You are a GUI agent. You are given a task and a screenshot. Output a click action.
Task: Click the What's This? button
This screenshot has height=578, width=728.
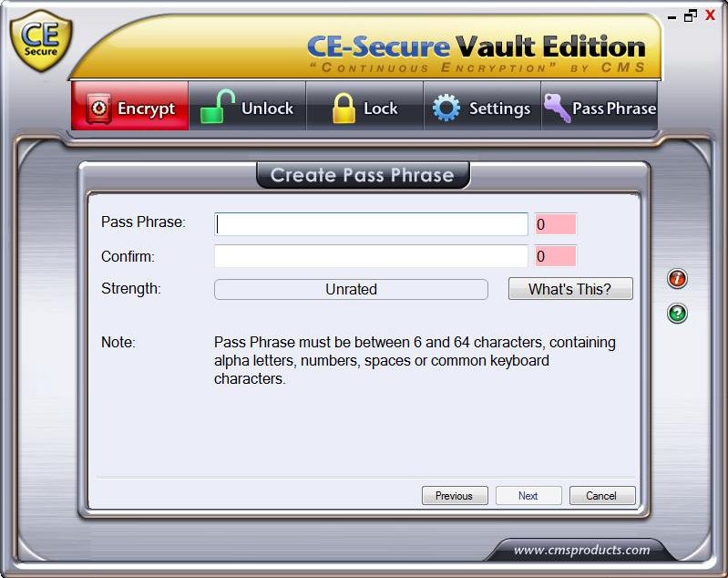(x=570, y=288)
